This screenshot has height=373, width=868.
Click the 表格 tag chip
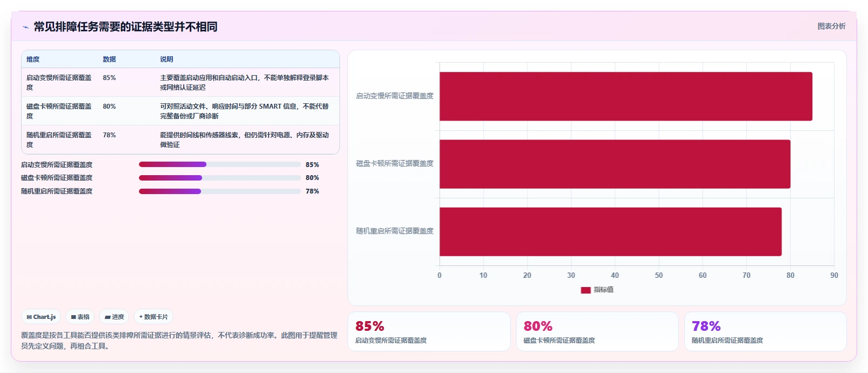point(80,317)
